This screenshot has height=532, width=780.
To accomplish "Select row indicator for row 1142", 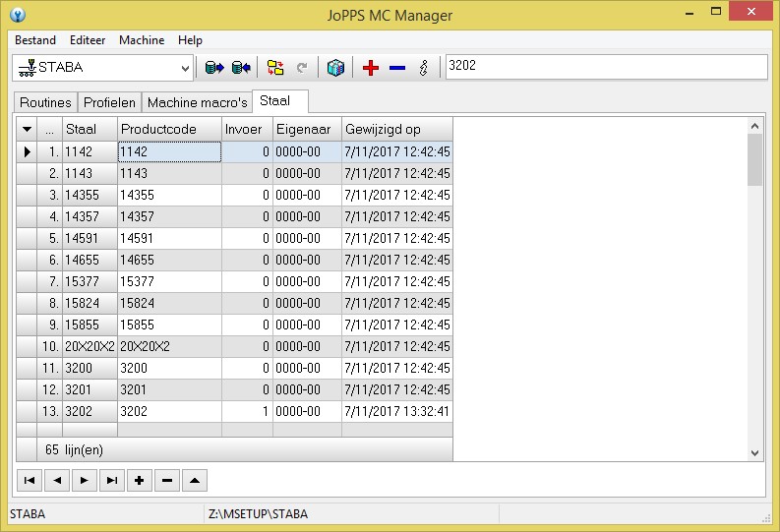I will pos(27,151).
